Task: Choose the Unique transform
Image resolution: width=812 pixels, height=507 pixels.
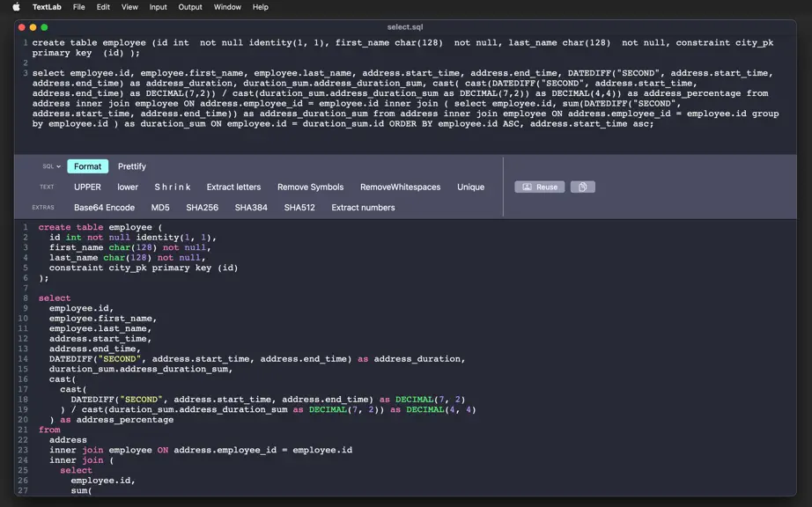Action: click(471, 187)
